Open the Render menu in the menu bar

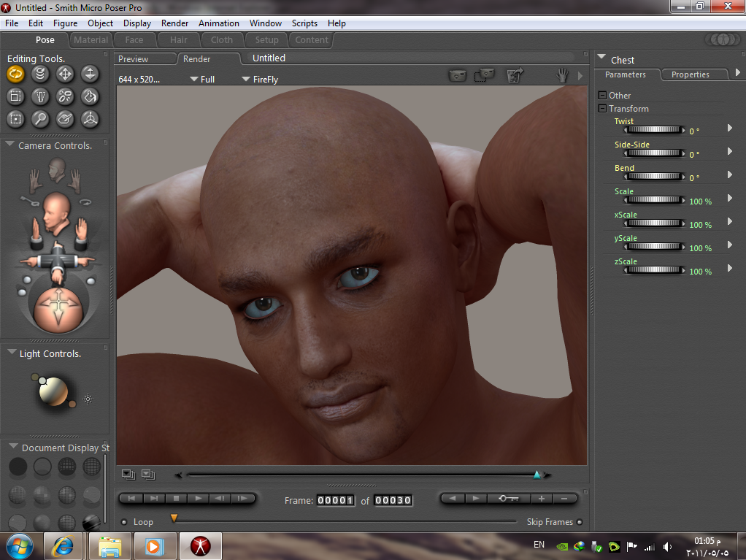tap(174, 23)
